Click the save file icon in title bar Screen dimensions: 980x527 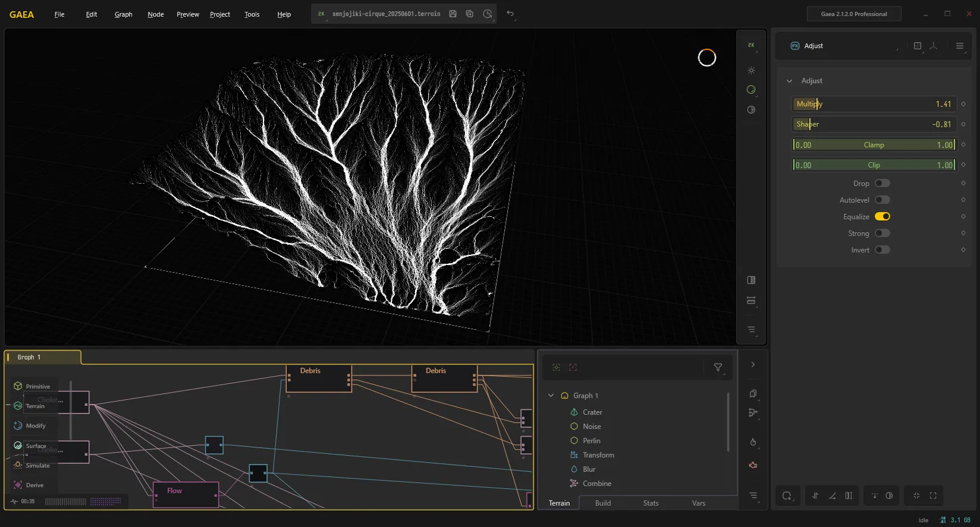coord(453,14)
